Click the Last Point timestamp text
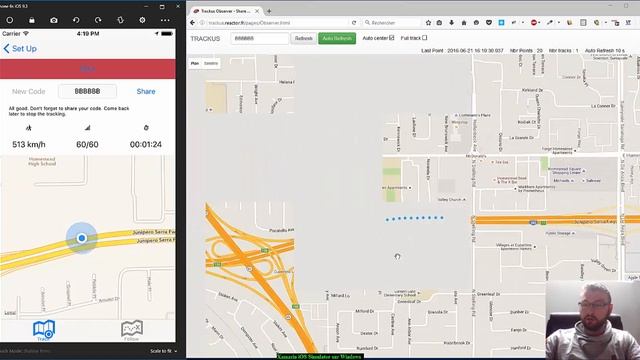640x360 pixels. (462, 51)
